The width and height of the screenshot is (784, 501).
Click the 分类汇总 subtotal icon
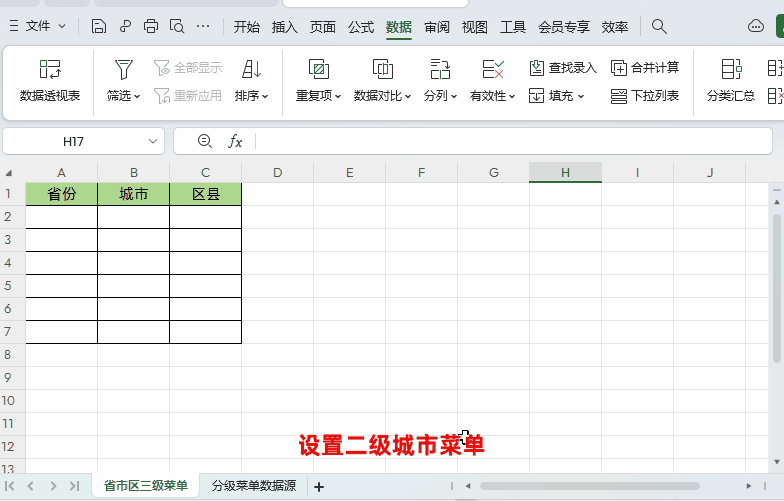[x=731, y=69]
